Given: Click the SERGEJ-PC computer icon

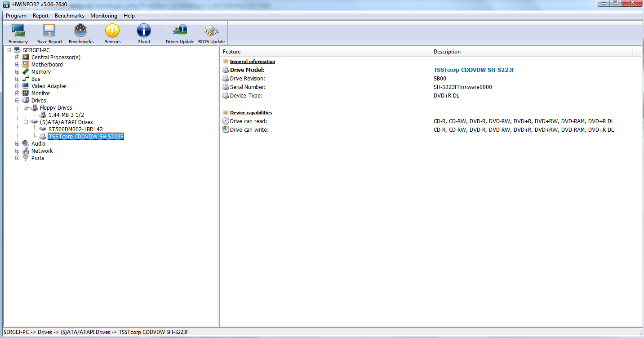Looking at the screenshot, I should tap(17, 50).
